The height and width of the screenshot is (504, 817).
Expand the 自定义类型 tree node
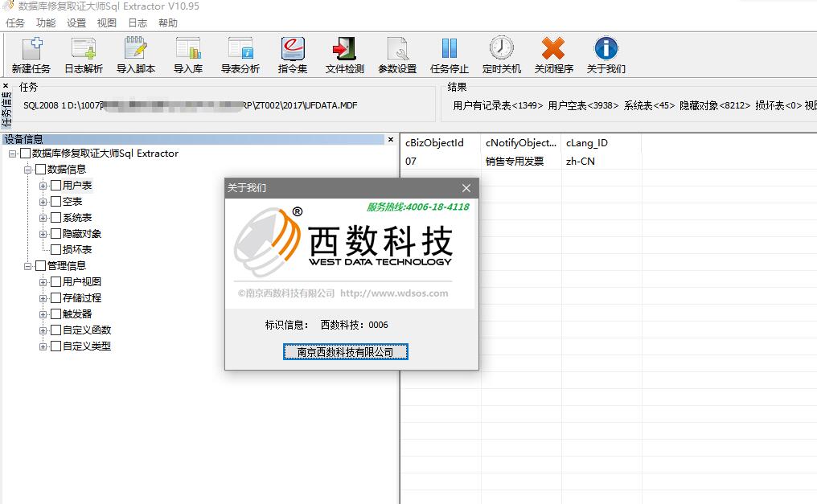click(43, 346)
